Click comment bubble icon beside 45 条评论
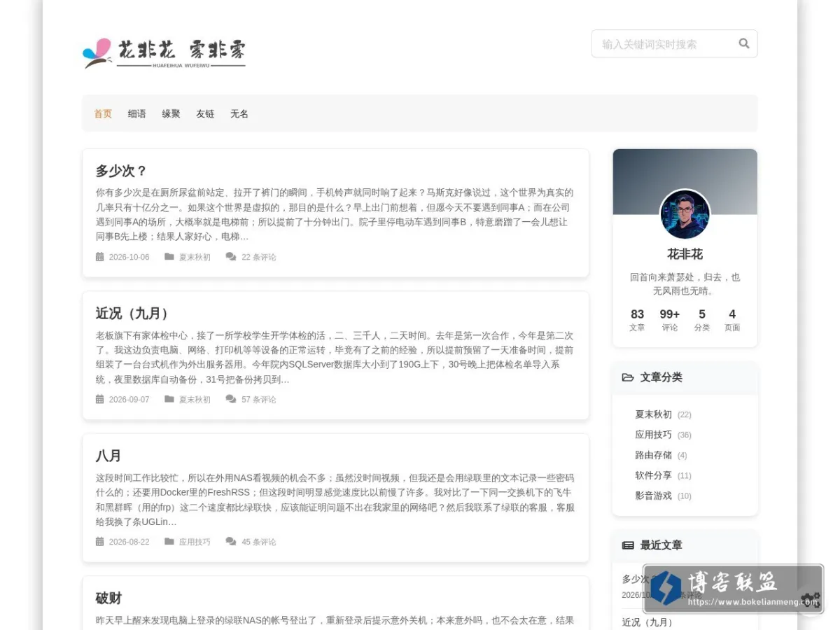Viewport: 840px width, 630px height. (231, 542)
